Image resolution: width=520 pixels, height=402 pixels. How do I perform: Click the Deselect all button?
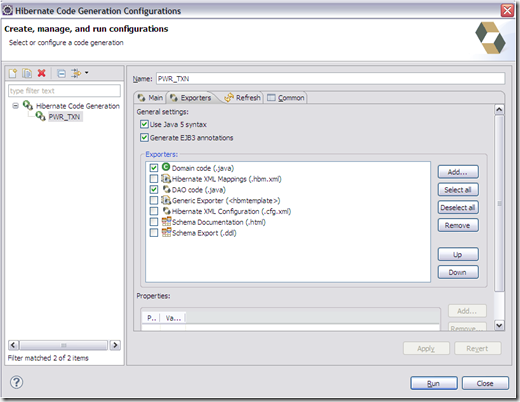coord(458,207)
